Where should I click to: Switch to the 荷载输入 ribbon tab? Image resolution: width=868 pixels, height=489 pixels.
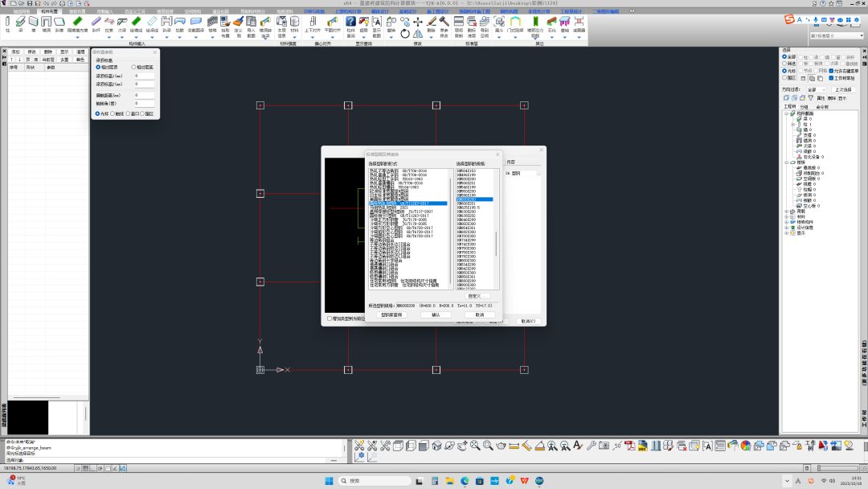(x=105, y=11)
